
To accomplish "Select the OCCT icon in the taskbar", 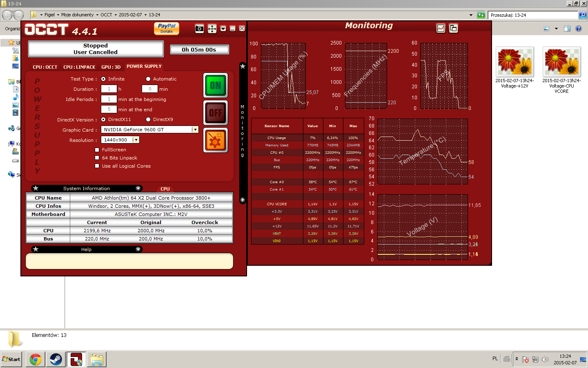I will tap(76, 359).
